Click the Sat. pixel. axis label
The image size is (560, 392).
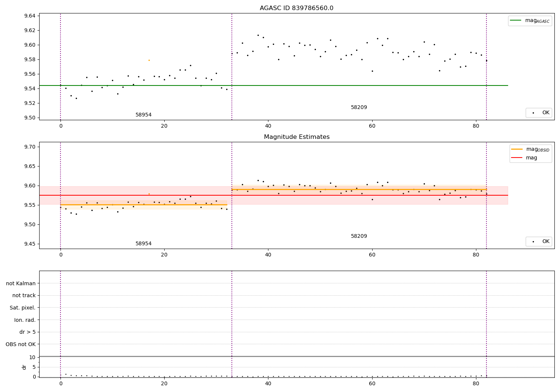click(23, 308)
